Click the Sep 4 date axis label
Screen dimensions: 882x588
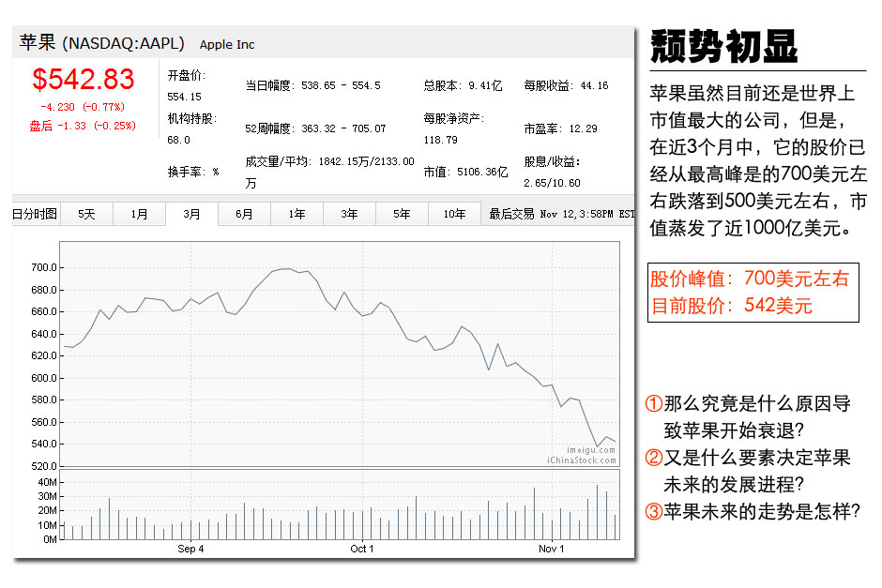[x=190, y=550]
